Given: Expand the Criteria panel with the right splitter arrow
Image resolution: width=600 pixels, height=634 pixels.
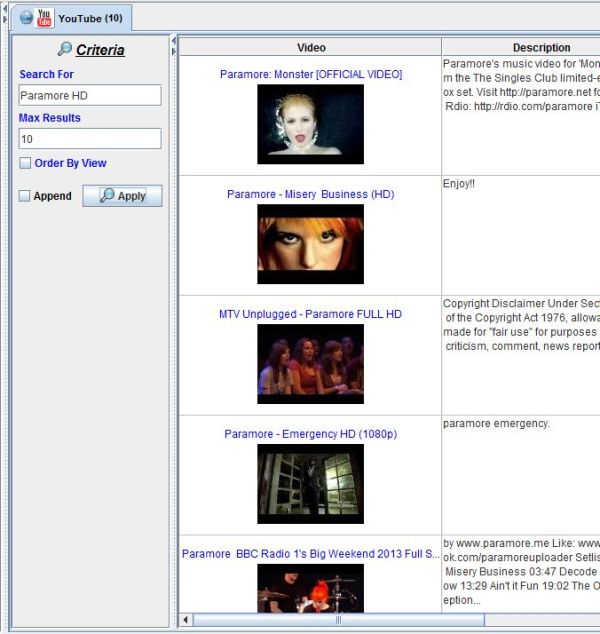Looking at the screenshot, I should [174, 50].
